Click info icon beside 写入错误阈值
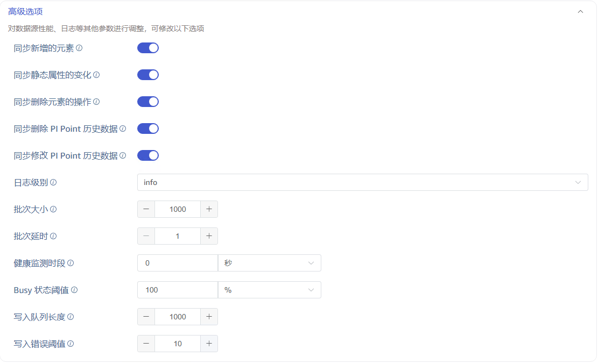The image size is (598, 364). 71,344
